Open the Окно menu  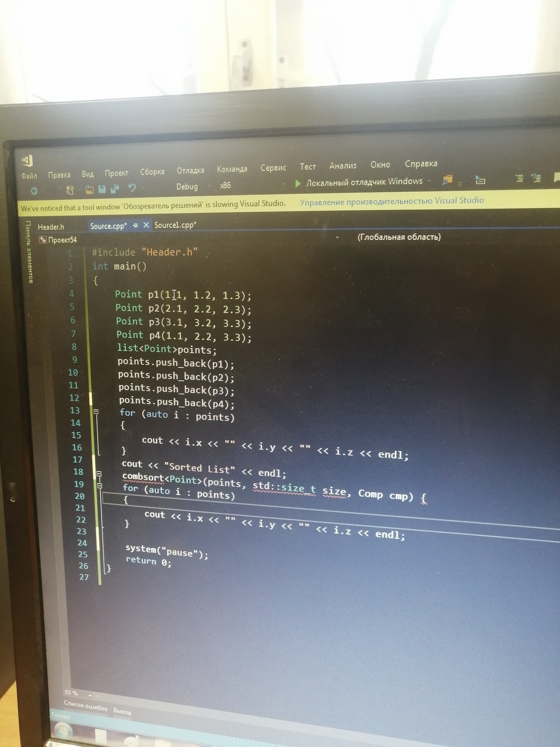(x=380, y=165)
